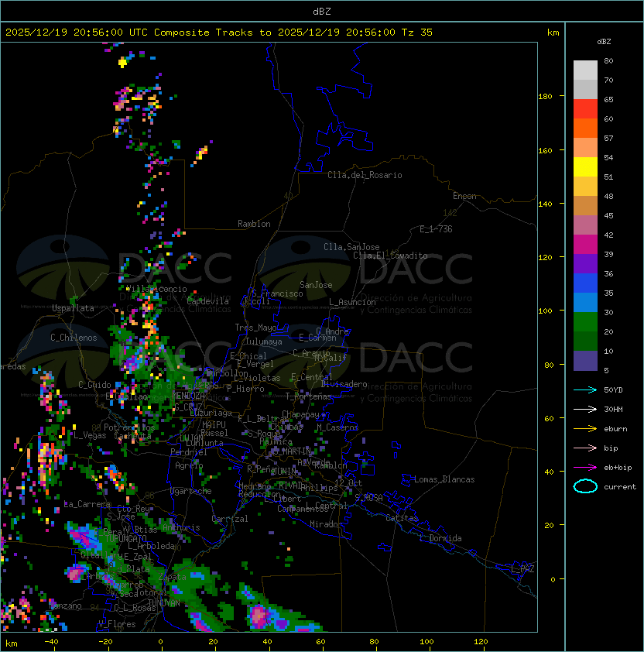Select the orange 57–60 dBZ swatch

[585, 128]
